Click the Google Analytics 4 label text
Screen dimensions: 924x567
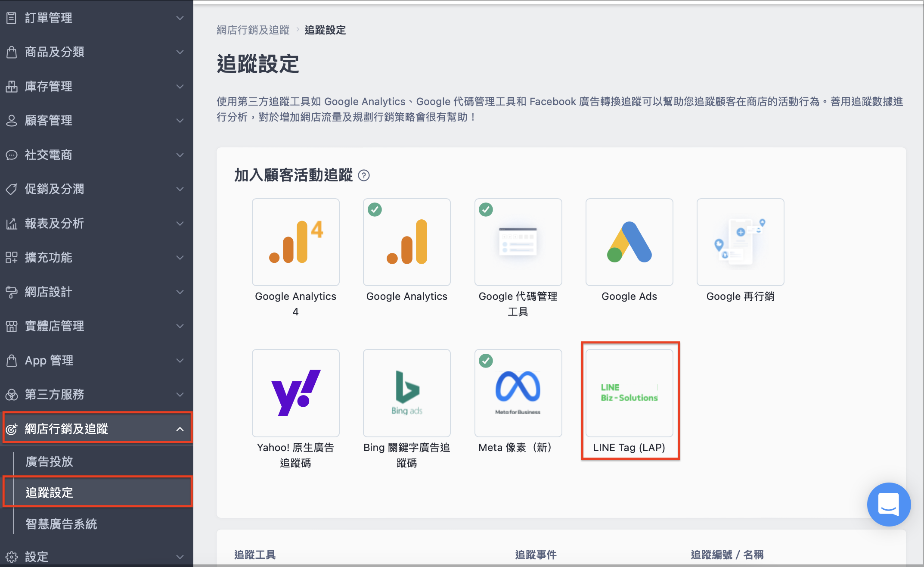[296, 304]
